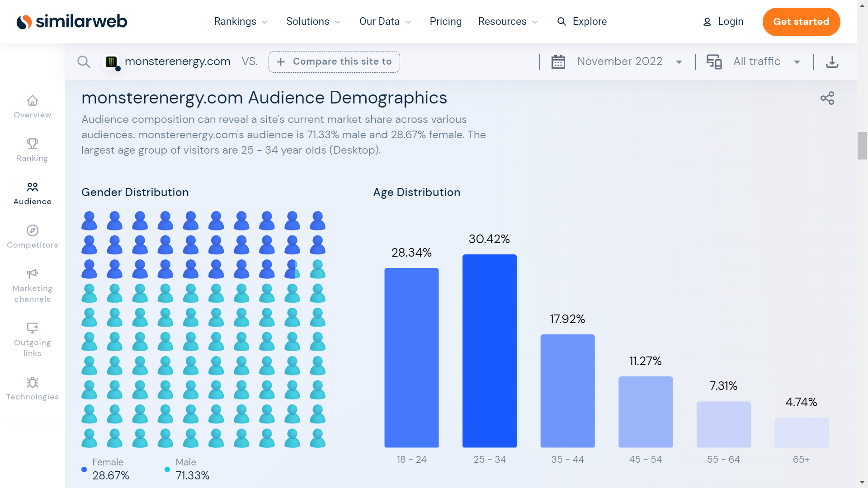Expand the Resources menu

(508, 22)
